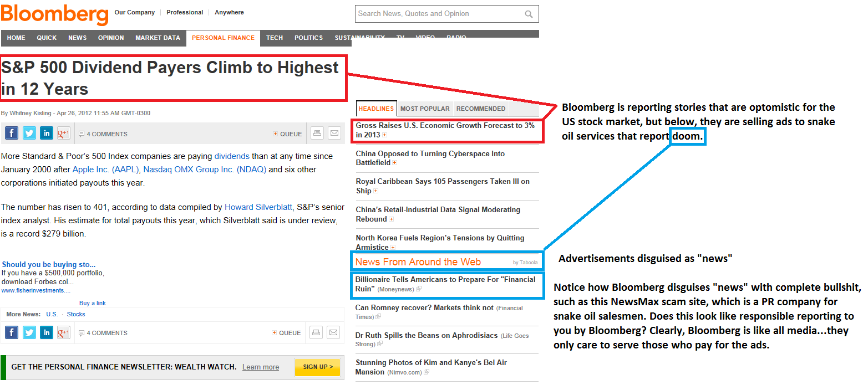Add to QUEUE below More News
This screenshot has height=385, width=868.
pyautogui.click(x=287, y=333)
